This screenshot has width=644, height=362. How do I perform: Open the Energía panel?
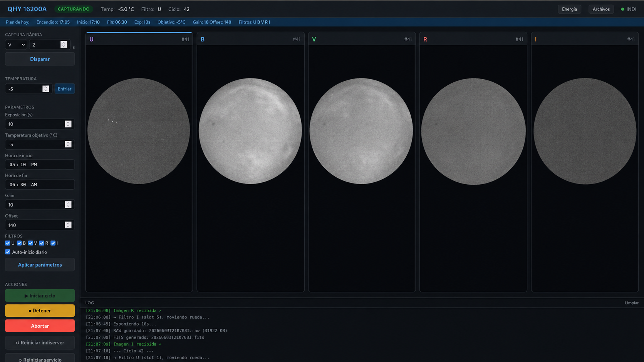click(x=569, y=9)
